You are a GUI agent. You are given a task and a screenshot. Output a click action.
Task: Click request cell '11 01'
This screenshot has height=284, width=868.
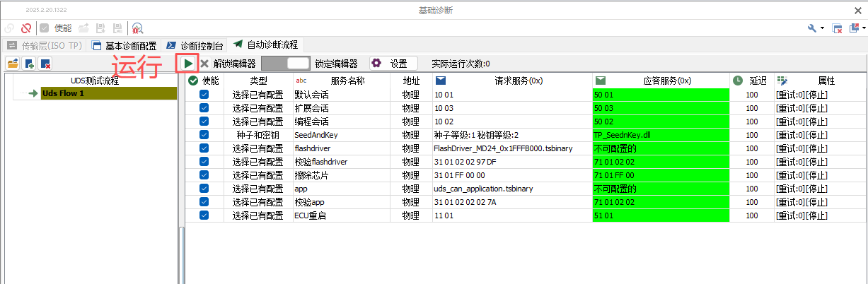point(512,215)
